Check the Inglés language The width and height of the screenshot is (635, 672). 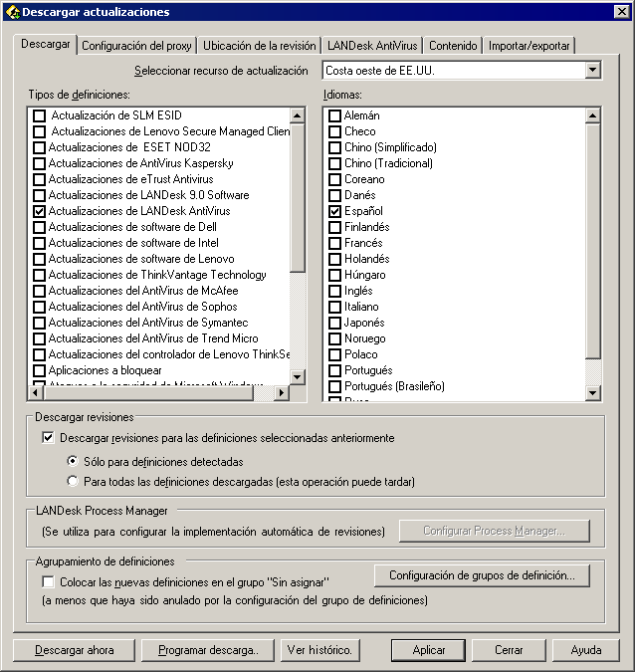click(334, 291)
